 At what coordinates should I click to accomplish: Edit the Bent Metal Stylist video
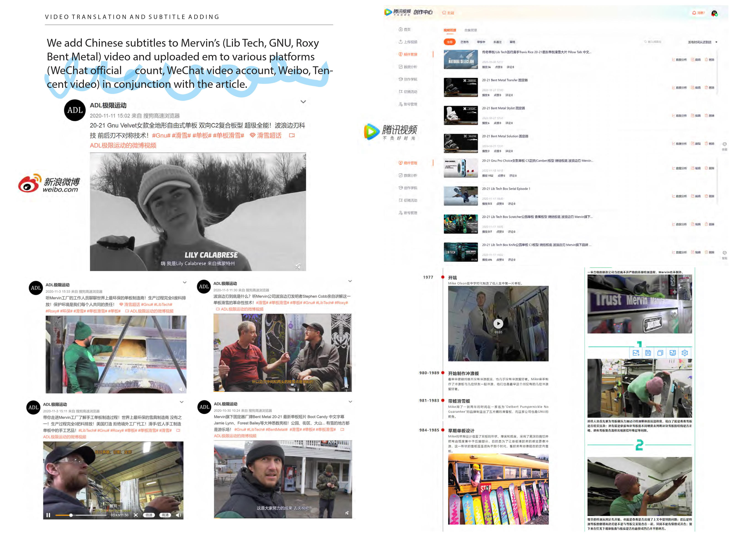pos(696,116)
